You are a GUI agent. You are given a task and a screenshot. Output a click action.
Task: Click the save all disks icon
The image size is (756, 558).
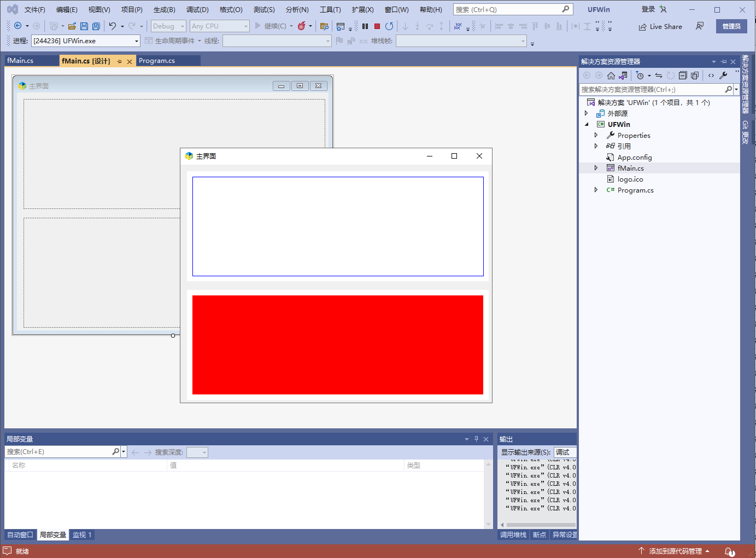[x=96, y=26]
